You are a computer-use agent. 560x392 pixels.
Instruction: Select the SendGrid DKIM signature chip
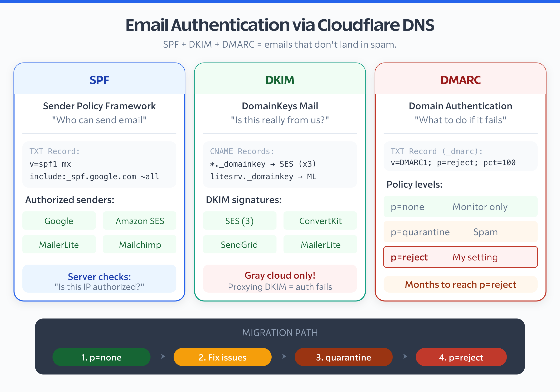coord(239,245)
